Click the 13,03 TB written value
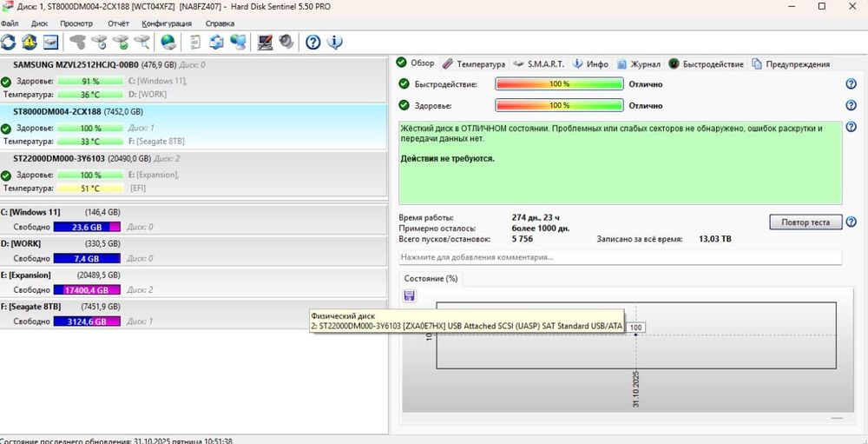 click(714, 240)
